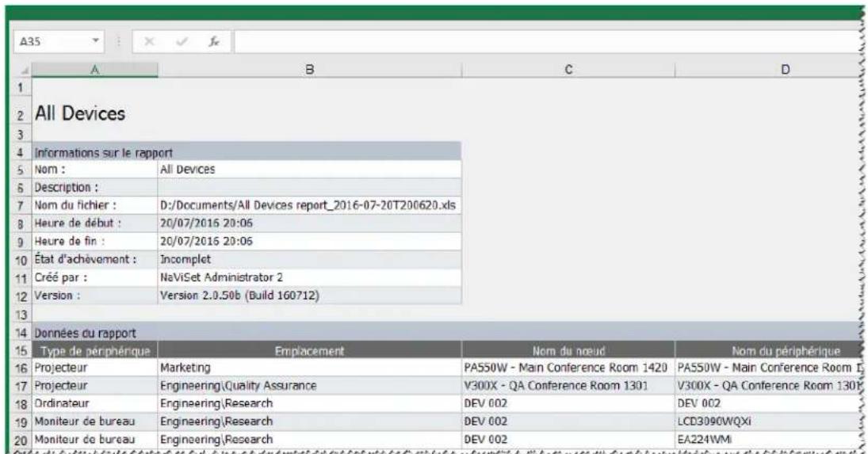Viewport: 868px width, 454px height.
Task: Click the Cancel (X) formula icon
Action: pos(149,41)
